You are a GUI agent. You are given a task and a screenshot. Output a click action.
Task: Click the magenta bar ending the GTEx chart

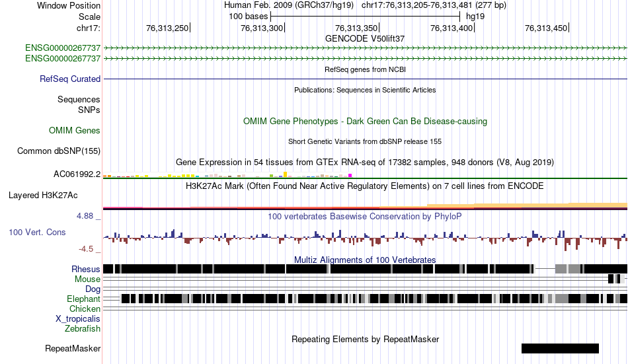350,175
